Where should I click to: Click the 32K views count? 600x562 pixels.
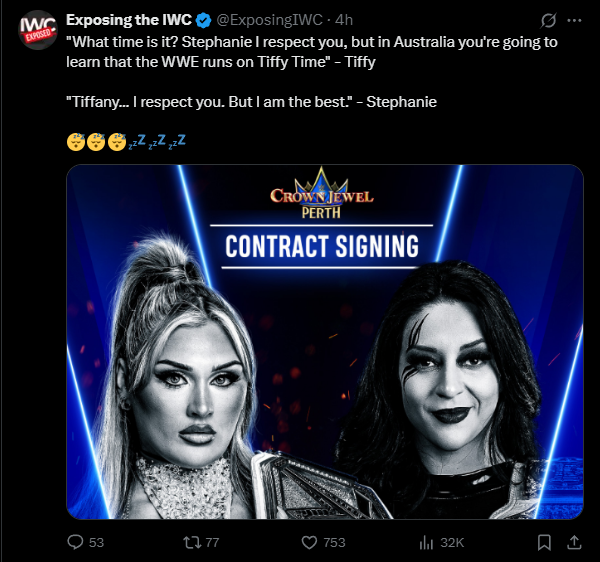(x=452, y=542)
